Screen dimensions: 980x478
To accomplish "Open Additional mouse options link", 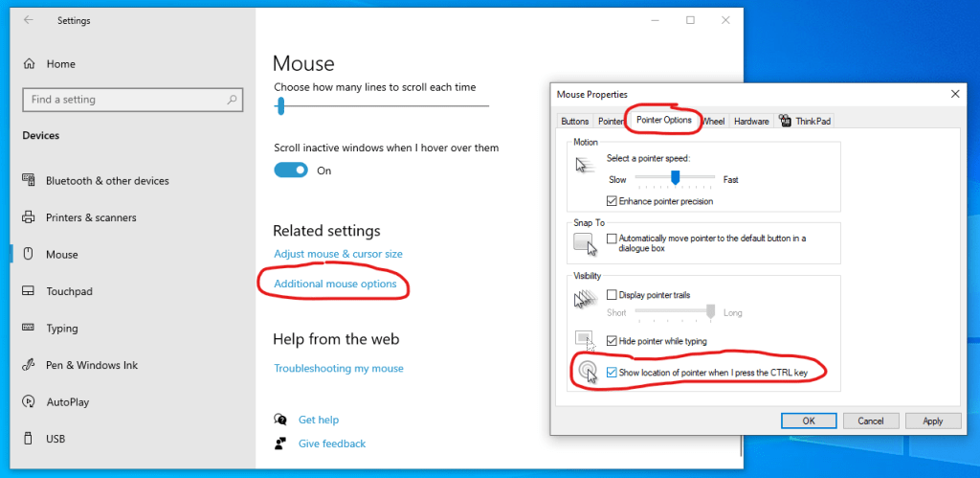I will [x=335, y=285].
